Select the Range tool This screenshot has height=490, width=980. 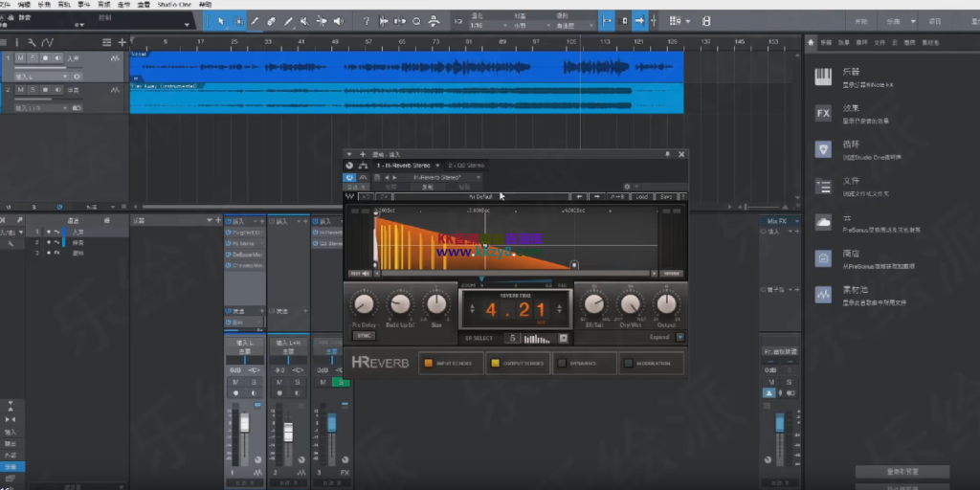pos(237,21)
